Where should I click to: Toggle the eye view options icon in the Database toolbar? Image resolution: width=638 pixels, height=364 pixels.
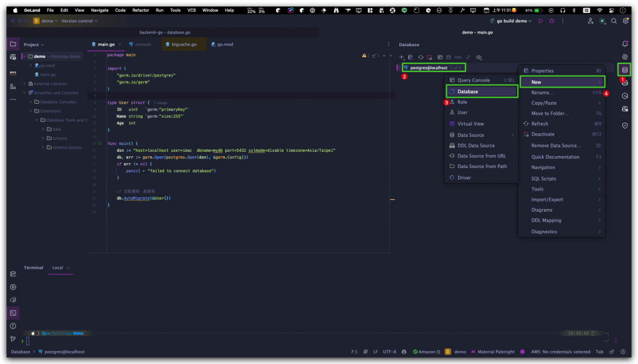pyautogui.click(x=479, y=57)
